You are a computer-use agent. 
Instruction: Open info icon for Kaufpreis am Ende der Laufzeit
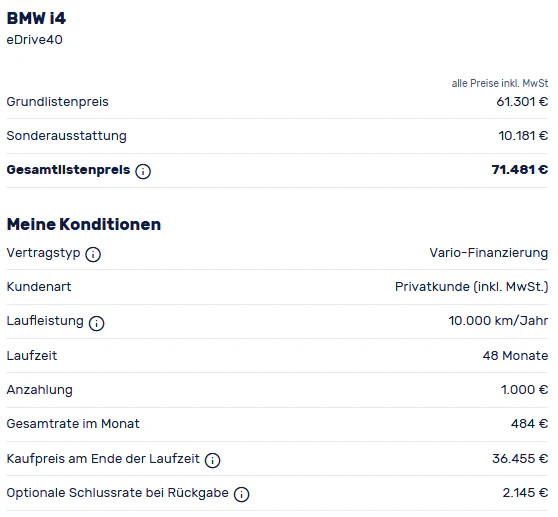pos(212,460)
